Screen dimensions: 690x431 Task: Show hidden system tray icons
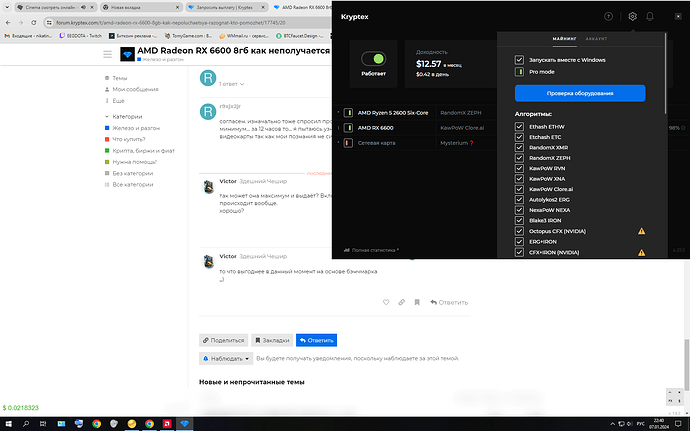[x=612, y=424]
